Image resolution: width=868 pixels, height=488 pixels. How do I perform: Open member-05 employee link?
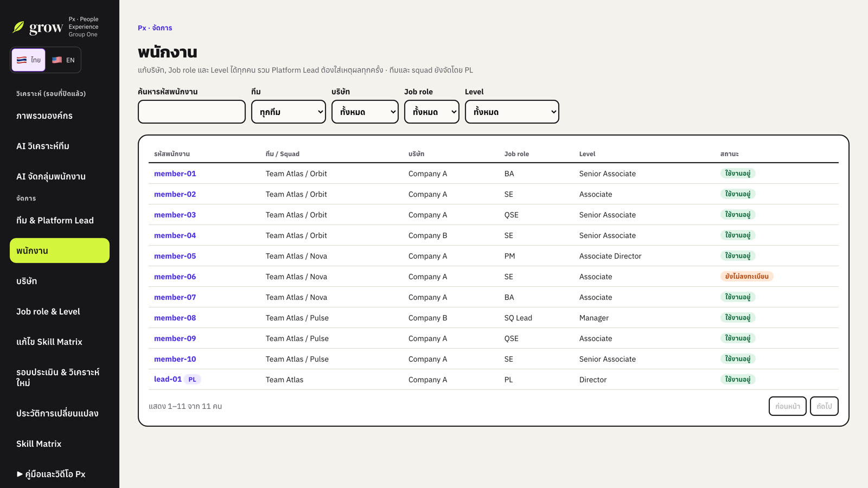175,256
